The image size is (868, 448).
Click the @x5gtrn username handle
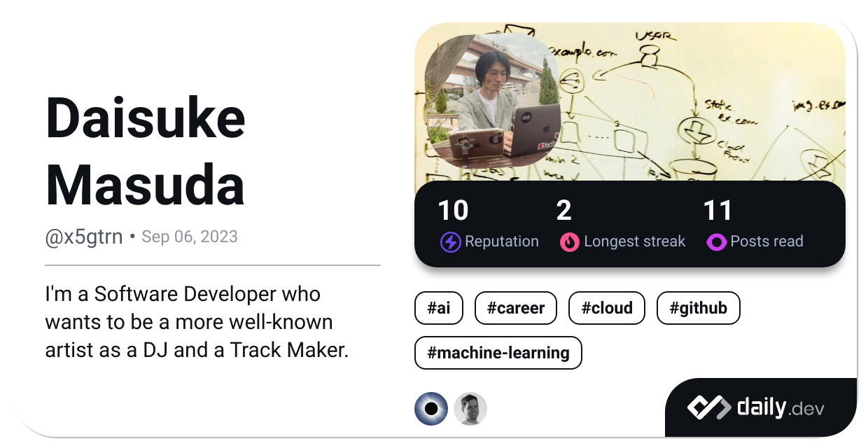pos(84,237)
